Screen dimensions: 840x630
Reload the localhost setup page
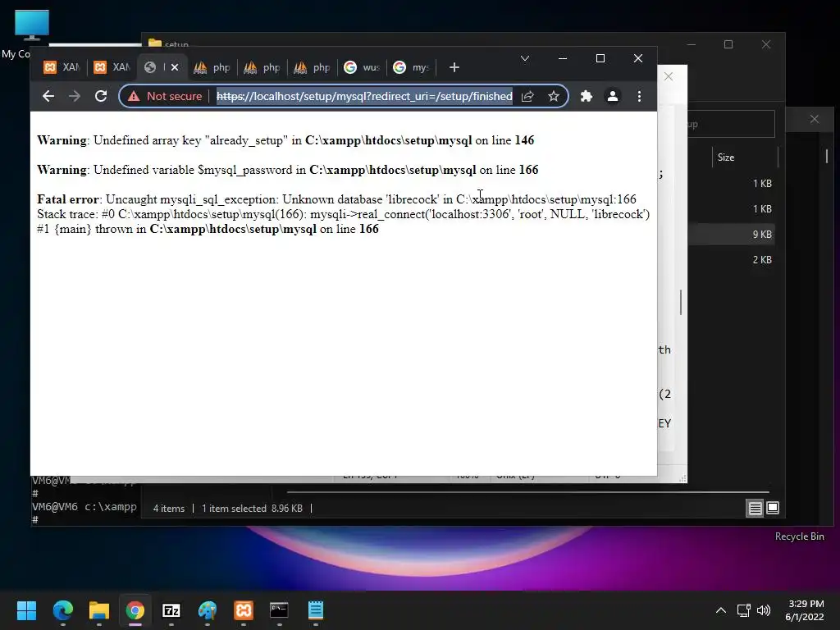pos(101,97)
